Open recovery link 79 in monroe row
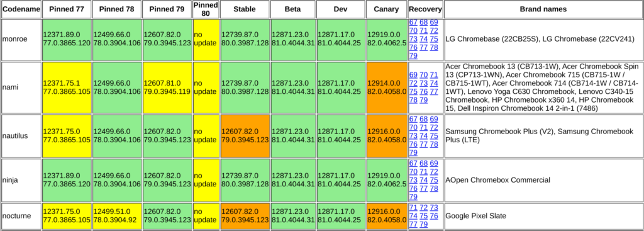This screenshot has height=231, width=644. (413, 55)
